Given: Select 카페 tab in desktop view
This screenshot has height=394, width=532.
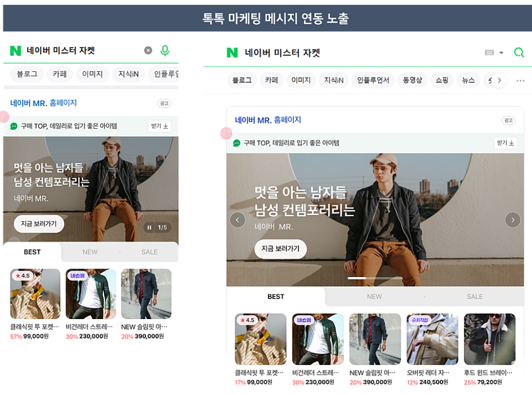Looking at the screenshot, I should (x=271, y=80).
